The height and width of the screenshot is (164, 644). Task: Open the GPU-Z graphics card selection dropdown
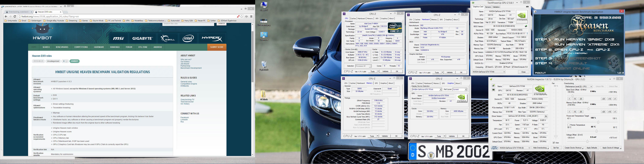(x=489, y=72)
